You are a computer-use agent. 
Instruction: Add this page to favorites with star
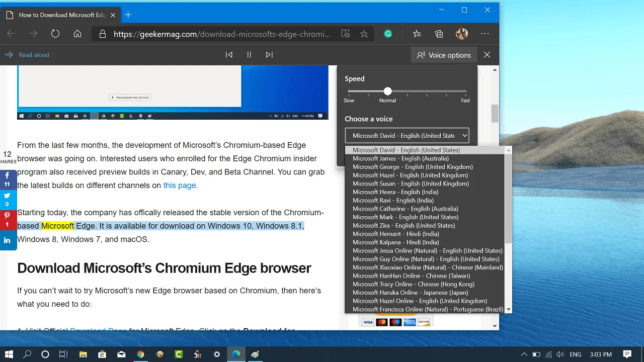point(364,34)
